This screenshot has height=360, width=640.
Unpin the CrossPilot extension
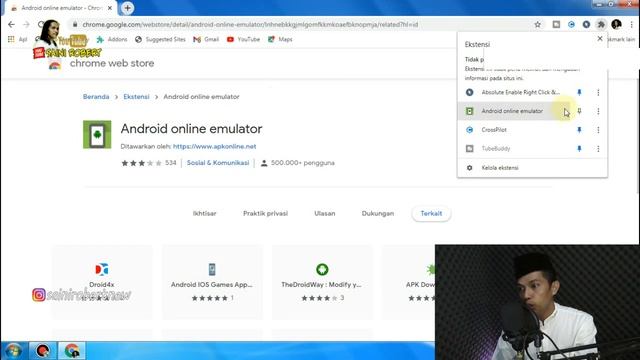(x=579, y=130)
